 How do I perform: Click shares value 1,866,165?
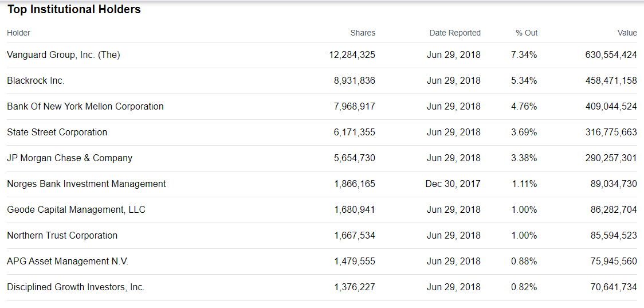(355, 184)
